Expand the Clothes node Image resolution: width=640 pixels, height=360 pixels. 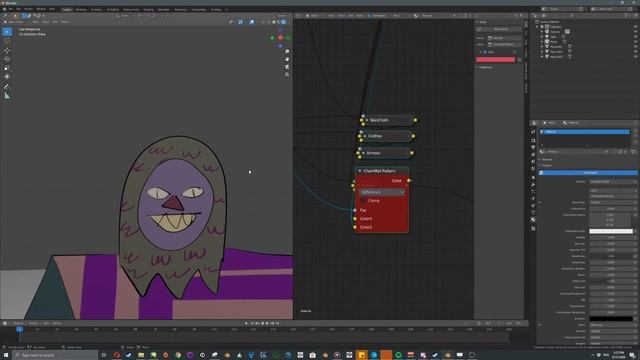tap(364, 136)
